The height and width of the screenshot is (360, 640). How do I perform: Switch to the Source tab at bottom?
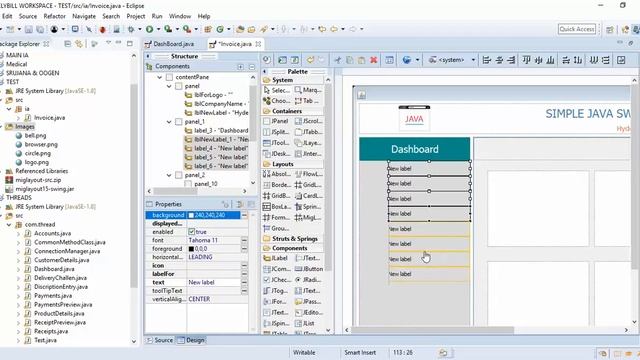[x=160, y=340]
